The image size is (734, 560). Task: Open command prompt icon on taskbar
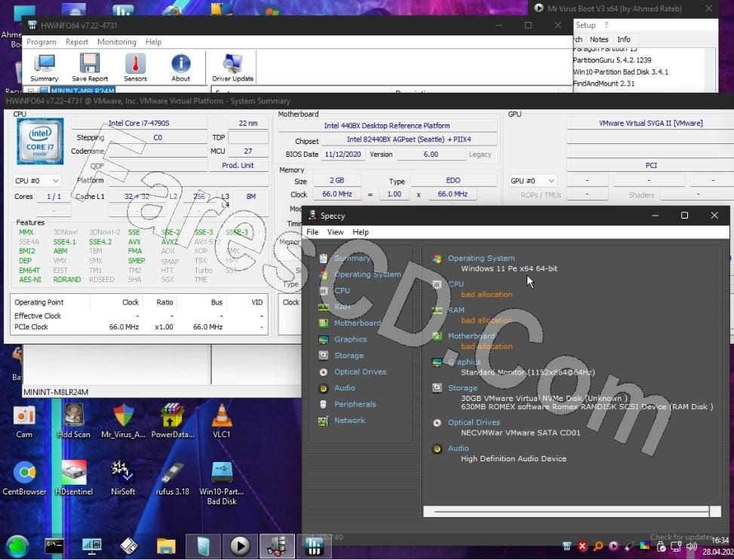(54, 546)
